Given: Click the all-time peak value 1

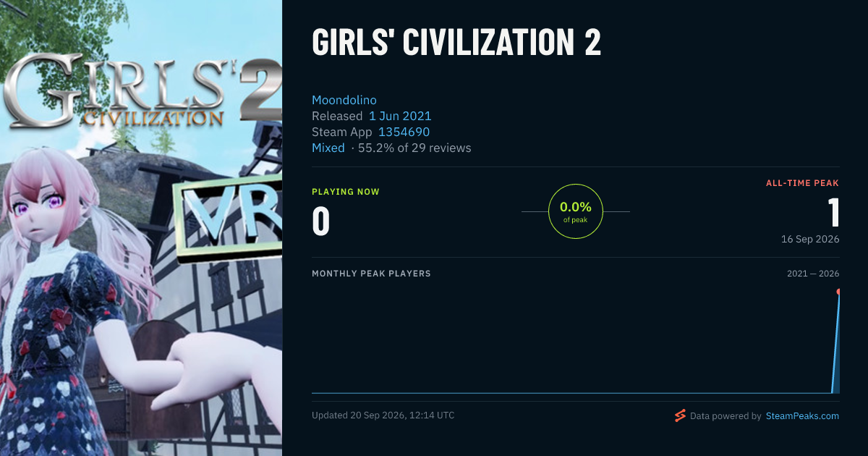Looking at the screenshot, I should [833, 213].
